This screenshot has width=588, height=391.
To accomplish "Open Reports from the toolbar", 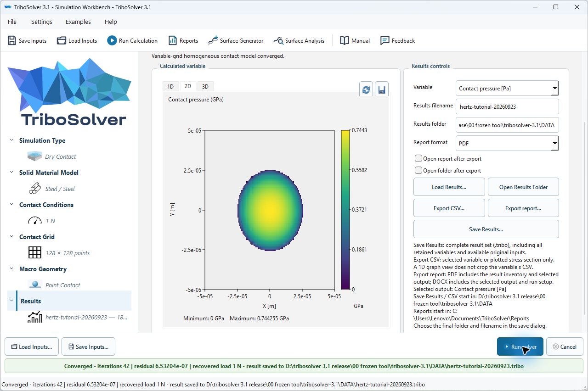I will tap(183, 40).
